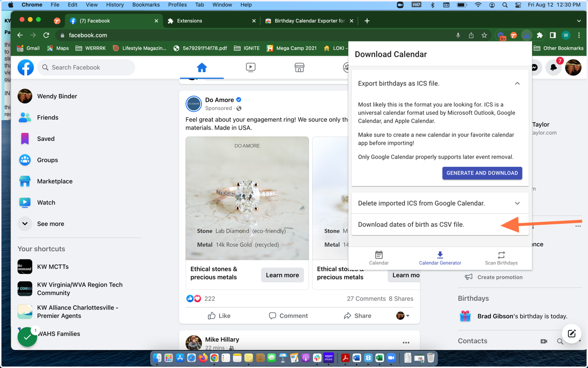
Task: Go back with the browser back arrow
Action: [20, 35]
